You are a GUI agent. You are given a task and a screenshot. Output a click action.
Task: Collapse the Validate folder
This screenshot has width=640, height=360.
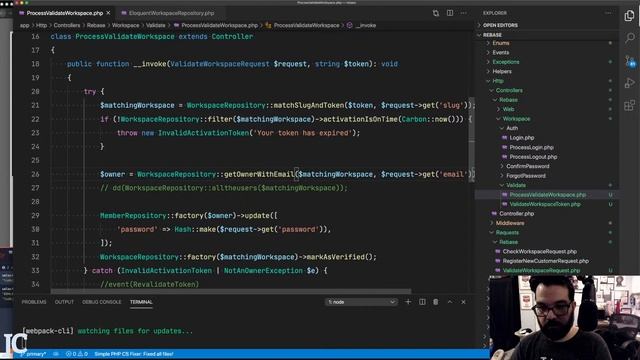[516, 185]
